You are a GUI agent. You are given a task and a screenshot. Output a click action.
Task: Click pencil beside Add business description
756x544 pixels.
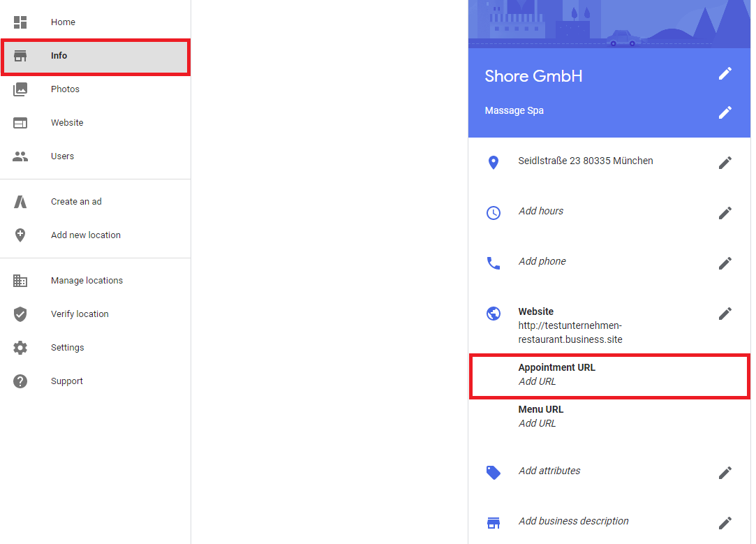(x=725, y=522)
